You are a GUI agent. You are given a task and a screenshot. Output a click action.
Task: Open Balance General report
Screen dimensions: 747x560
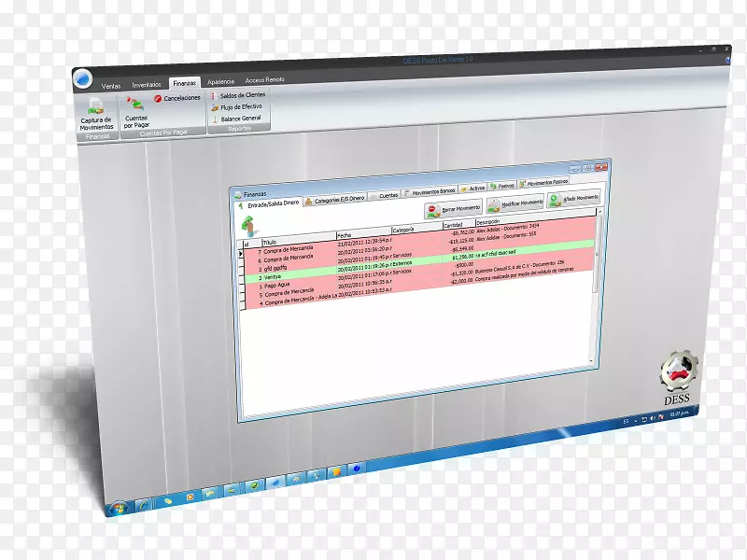coord(240,119)
